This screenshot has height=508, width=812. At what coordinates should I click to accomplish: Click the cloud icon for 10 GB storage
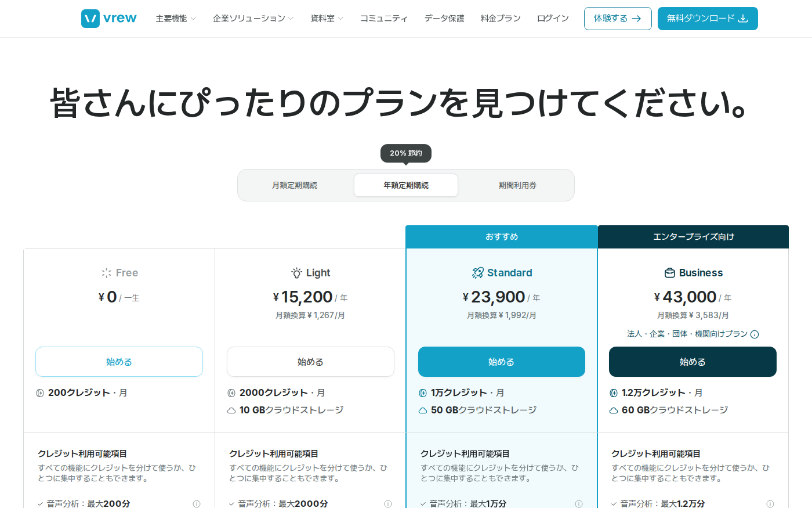(231, 410)
